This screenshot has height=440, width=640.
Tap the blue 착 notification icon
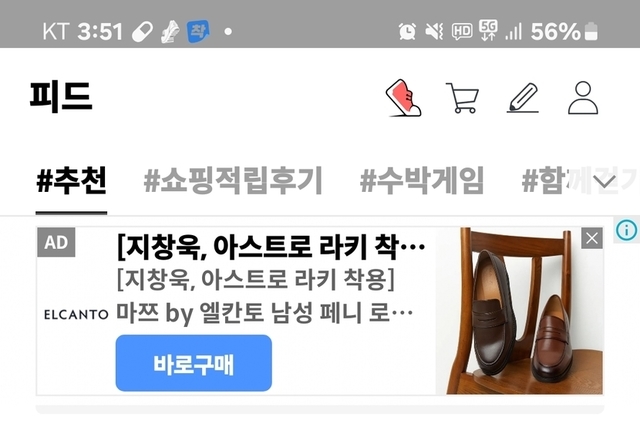click(x=198, y=31)
